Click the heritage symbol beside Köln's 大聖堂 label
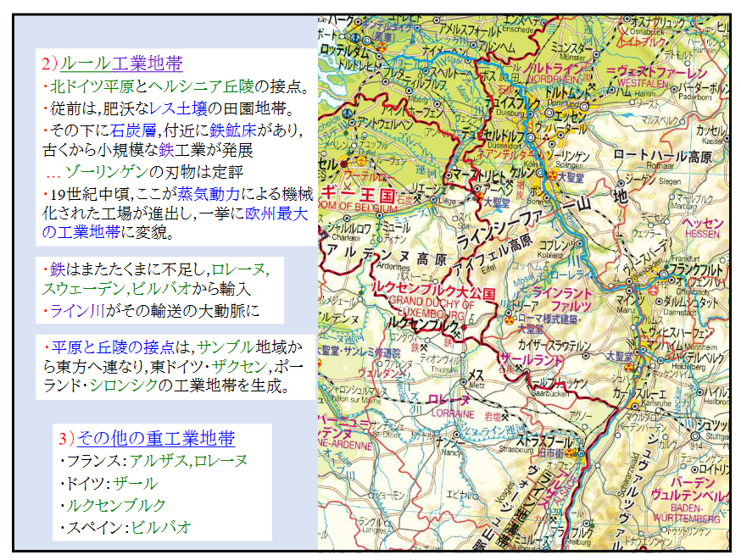The height and width of the screenshot is (560, 741). pos(552,176)
